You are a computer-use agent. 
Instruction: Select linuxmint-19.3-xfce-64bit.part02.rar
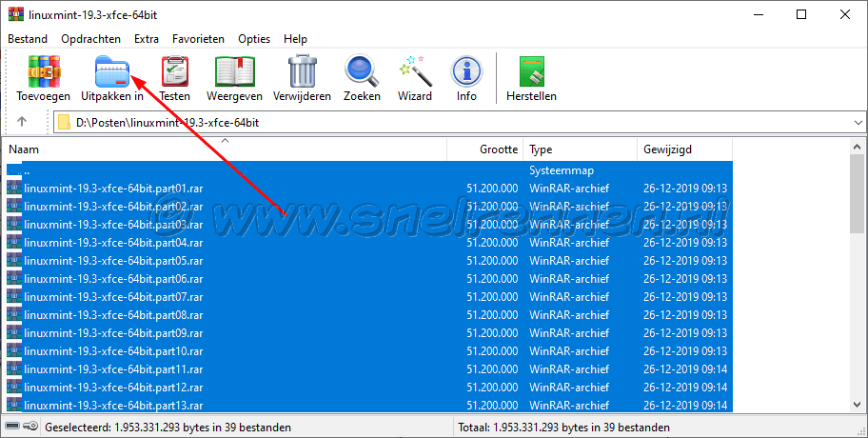tap(369, 207)
